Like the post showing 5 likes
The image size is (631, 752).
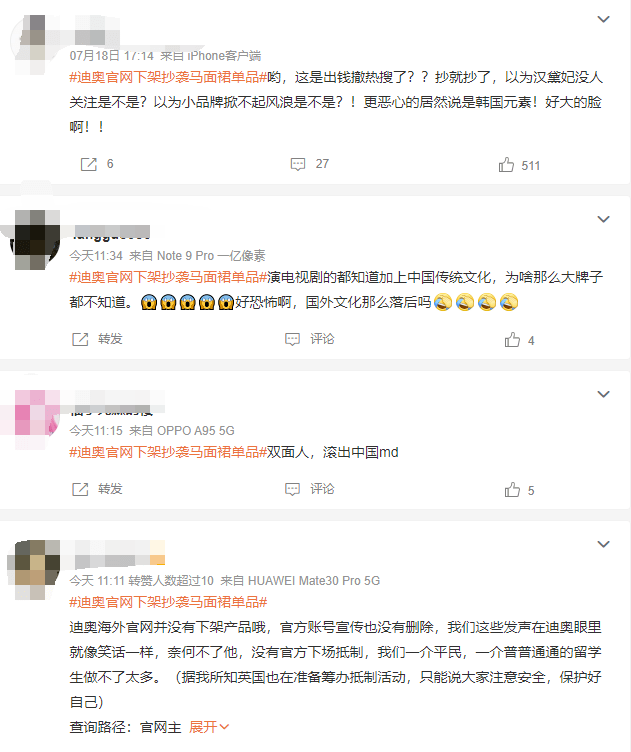[x=512, y=490]
